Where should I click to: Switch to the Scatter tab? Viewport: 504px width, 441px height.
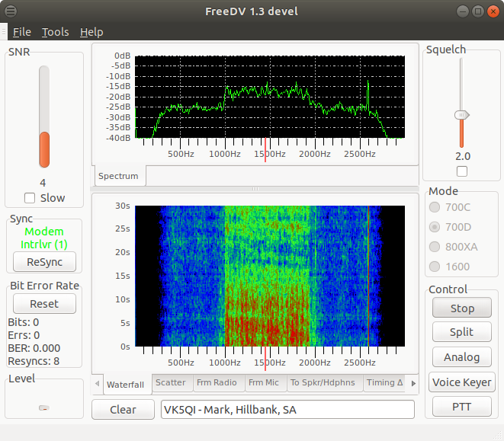coord(170,382)
